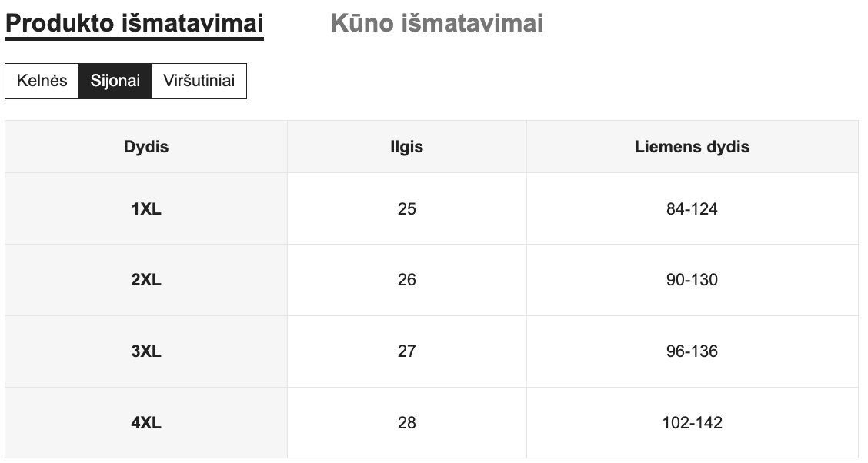The image size is (868, 463).
Task: Select the Sijonai category button
Action: click(115, 81)
